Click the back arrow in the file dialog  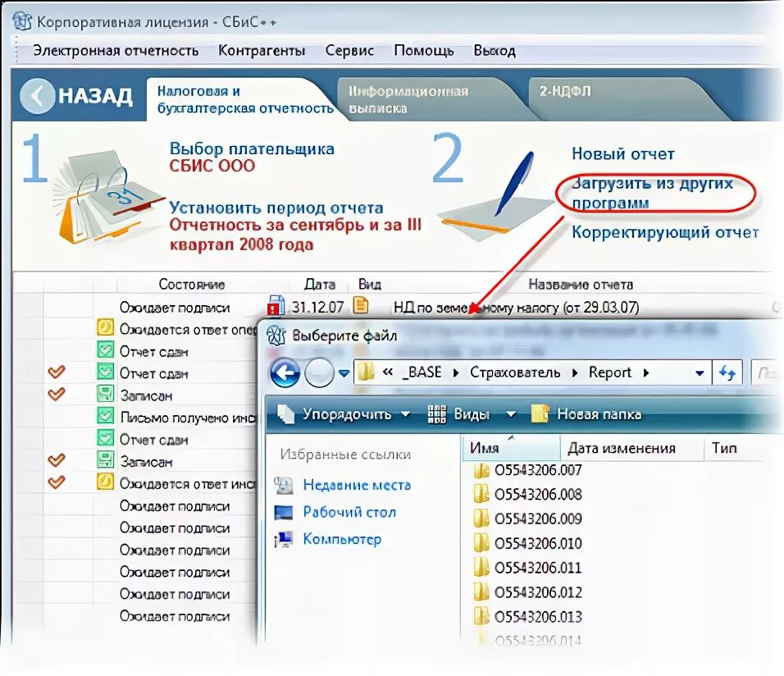point(285,372)
